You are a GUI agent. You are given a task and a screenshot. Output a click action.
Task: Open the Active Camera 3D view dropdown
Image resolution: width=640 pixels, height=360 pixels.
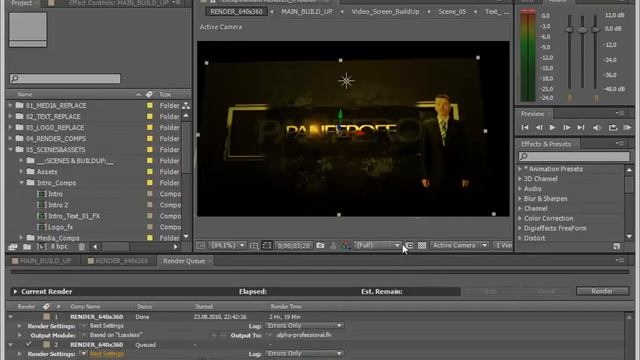point(459,245)
